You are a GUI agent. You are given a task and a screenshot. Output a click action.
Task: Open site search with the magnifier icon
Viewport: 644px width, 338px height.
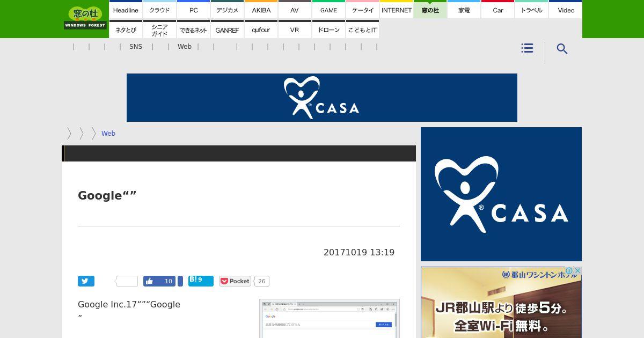pos(562,49)
